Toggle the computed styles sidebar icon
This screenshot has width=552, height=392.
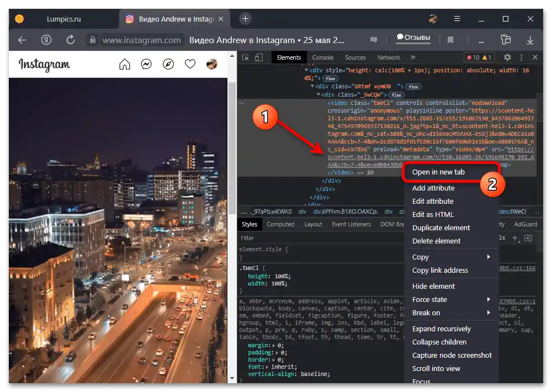(x=528, y=238)
